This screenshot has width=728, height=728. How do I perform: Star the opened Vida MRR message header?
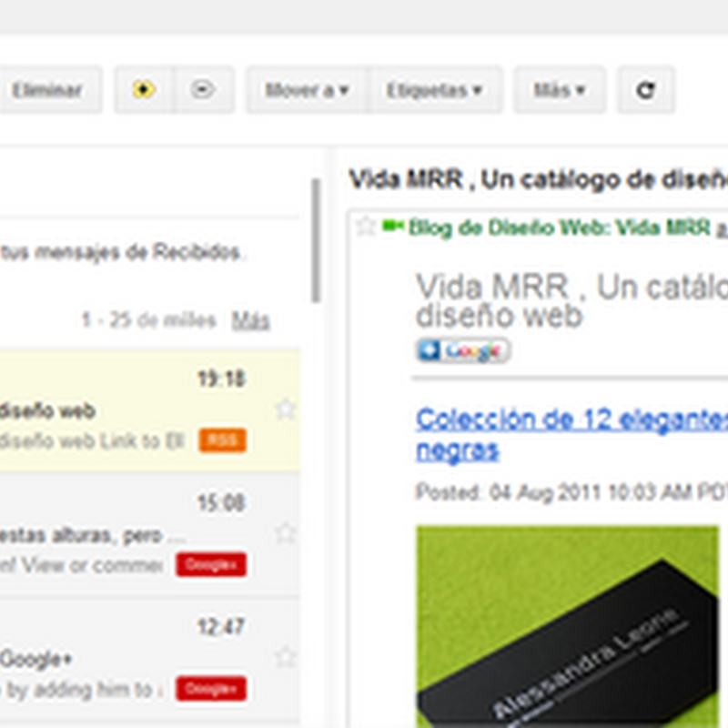coord(366,227)
